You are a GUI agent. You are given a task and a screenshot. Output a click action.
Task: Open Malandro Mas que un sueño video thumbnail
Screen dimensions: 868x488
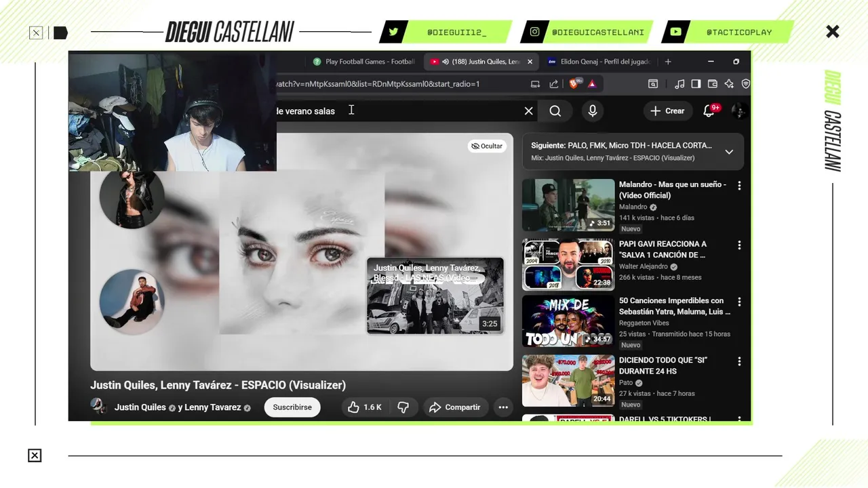click(x=568, y=205)
